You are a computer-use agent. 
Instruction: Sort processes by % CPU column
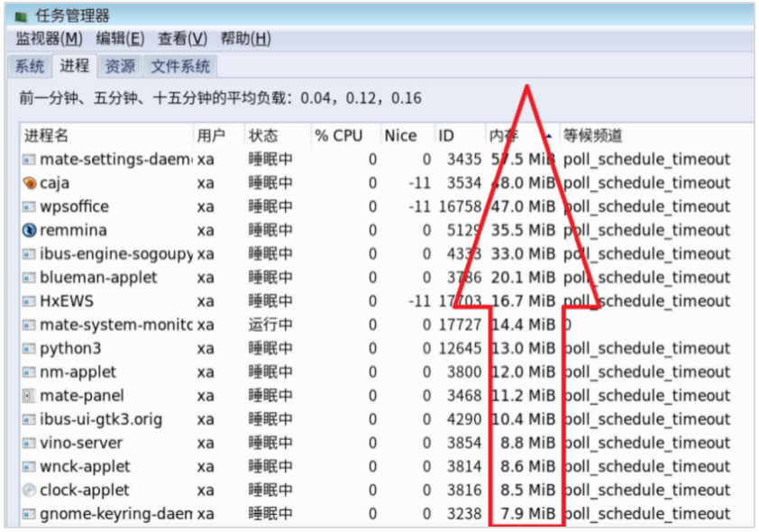[x=339, y=136]
